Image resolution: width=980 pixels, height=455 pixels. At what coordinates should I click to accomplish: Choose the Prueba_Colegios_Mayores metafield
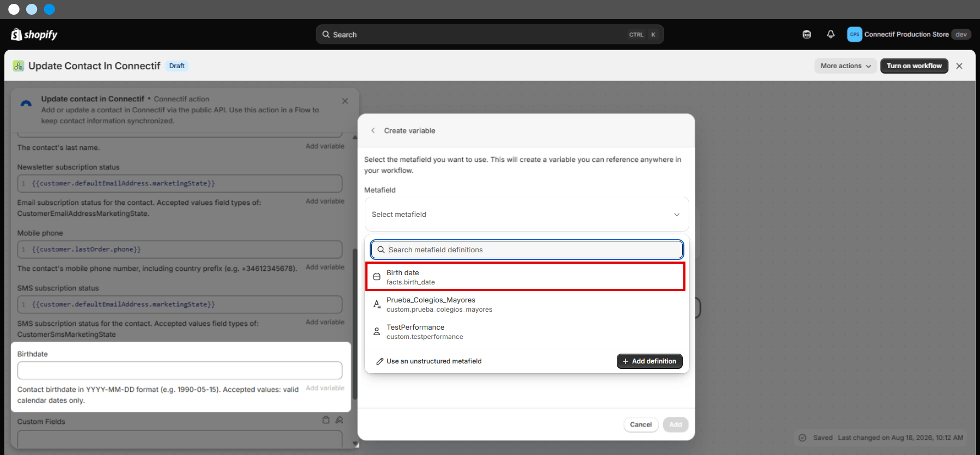coord(525,304)
